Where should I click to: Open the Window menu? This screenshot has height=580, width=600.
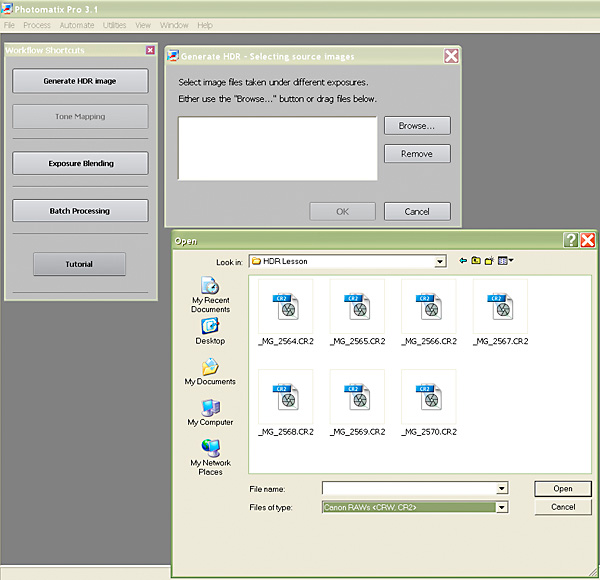click(174, 25)
